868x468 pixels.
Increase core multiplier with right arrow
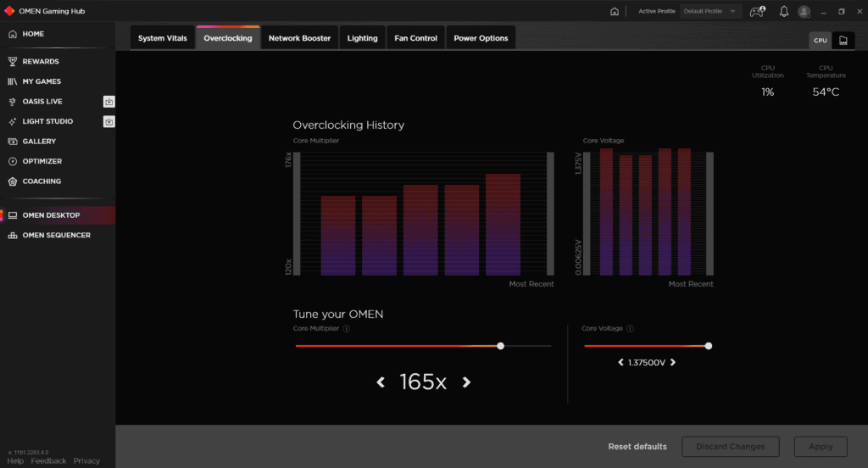pos(466,382)
